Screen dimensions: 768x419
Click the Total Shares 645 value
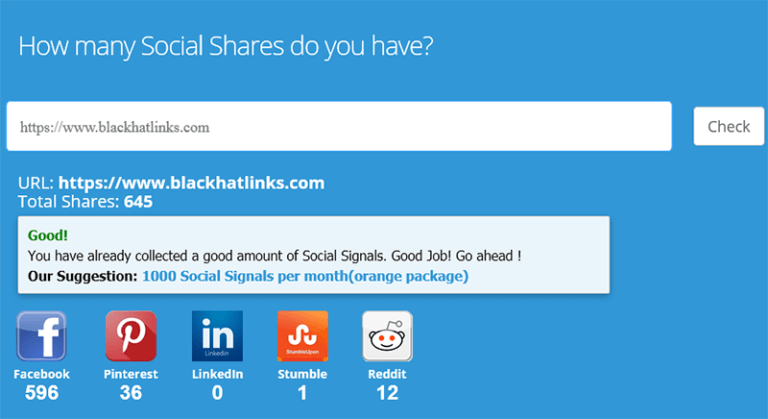click(x=138, y=202)
